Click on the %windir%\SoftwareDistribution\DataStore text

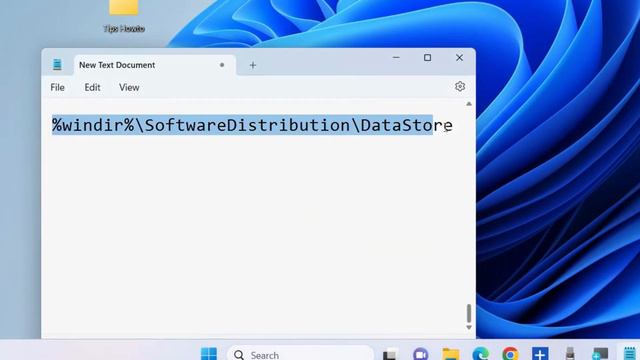[x=252, y=125]
